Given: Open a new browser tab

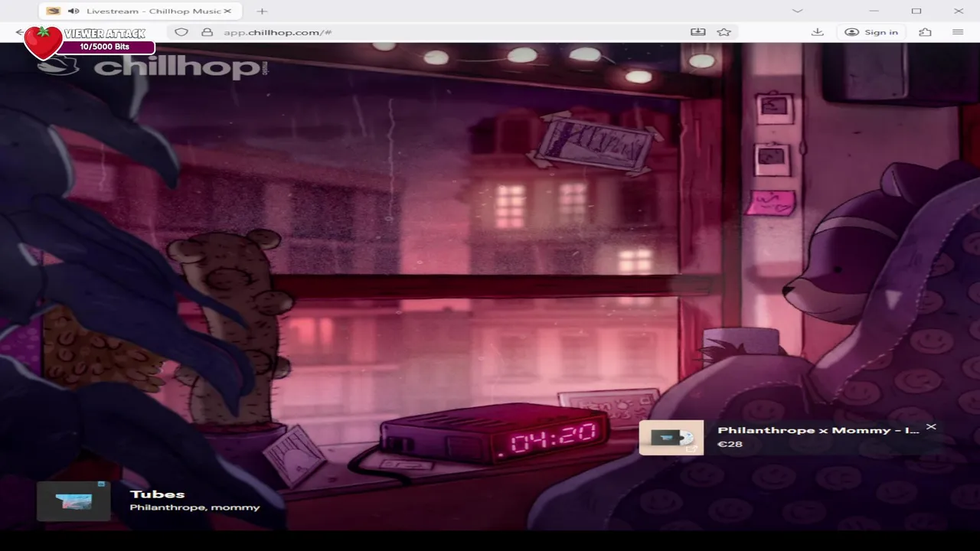Looking at the screenshot, I should [262, 11].
